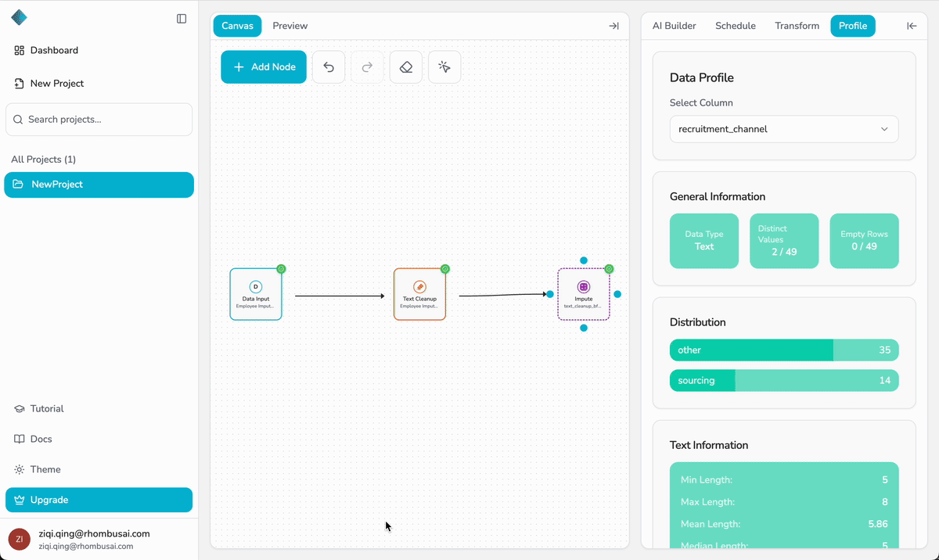This screenshot has height=560, width=939.
Task: Click the Upgrade button
Action: coord(99,500)
